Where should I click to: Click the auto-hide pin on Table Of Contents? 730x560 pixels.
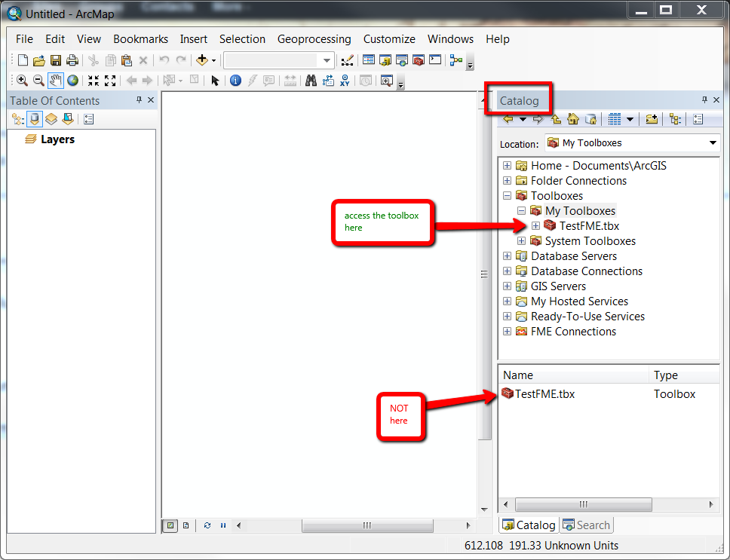click(x=138, y=99)
